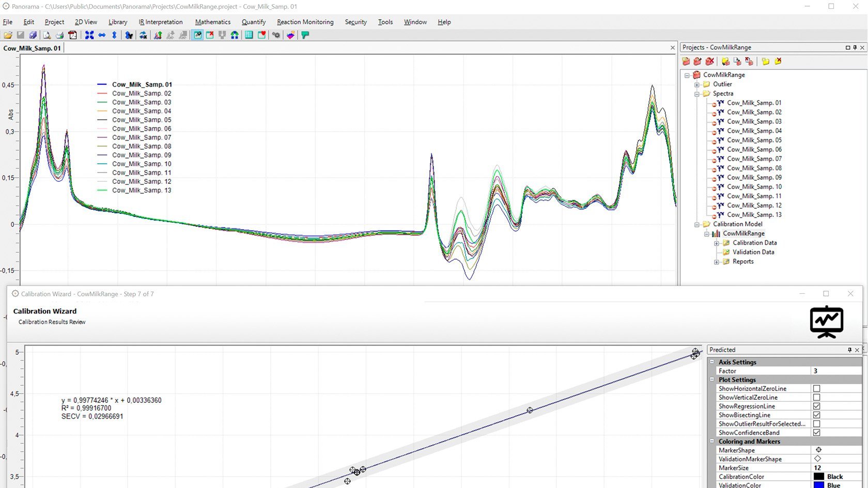Click the yellow folder with red X icon

pyautogui.click(x=778, y=61)
